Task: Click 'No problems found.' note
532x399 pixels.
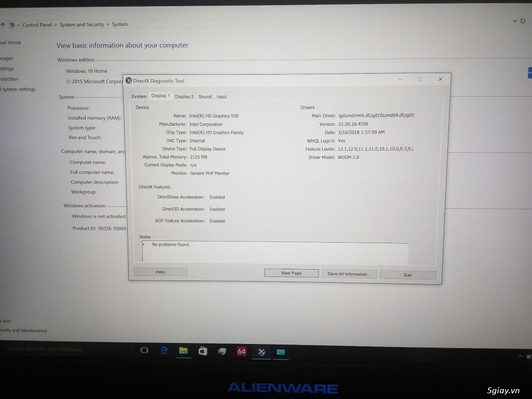Action: point(171,244)
